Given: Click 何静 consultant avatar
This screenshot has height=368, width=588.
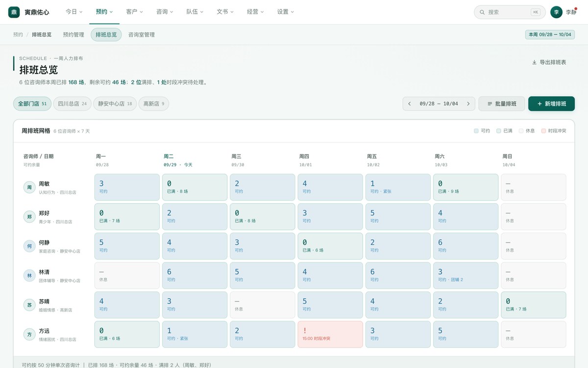Looking at the screenshot, I should tap(29, 246).
